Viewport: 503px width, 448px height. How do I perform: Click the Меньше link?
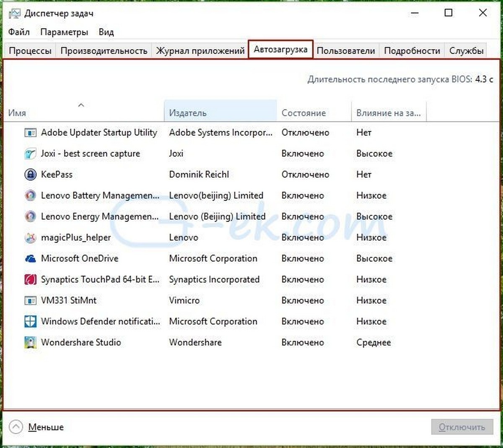tap(46, 427)
